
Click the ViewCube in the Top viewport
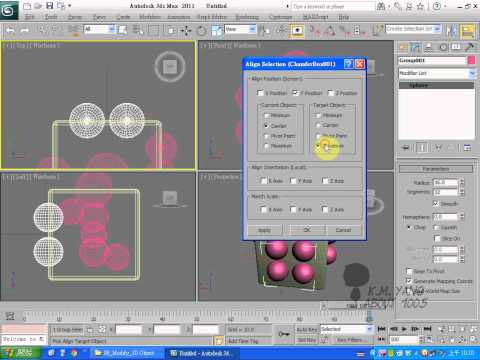tap(170, 67)
